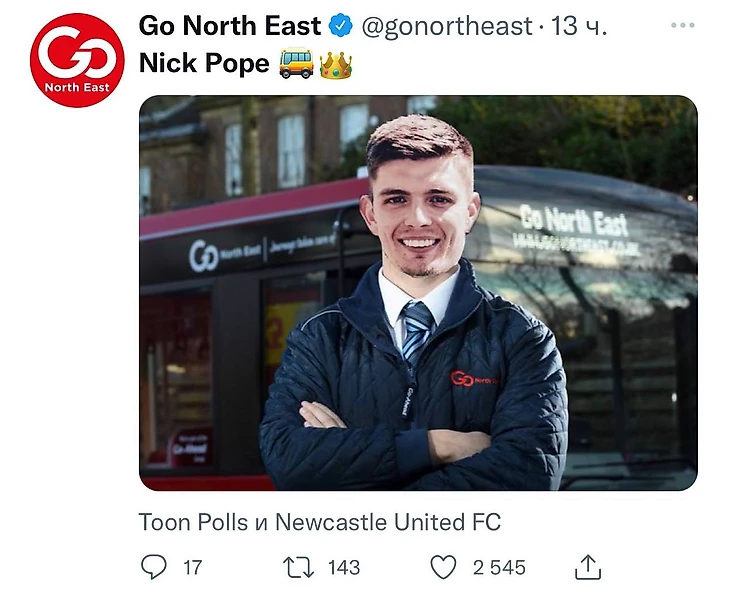The image size is (730, 599).
Task: Click the blue verified badge checkmark
Action: [341, 25]
